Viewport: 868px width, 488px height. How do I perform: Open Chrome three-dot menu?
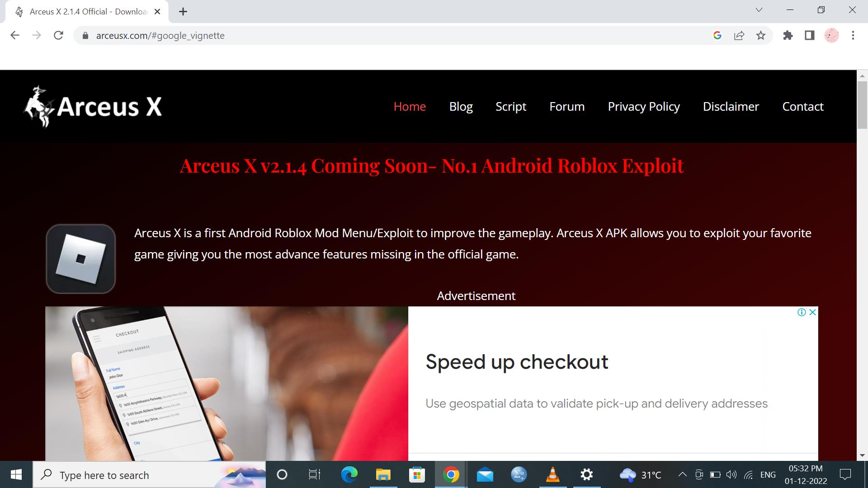point(853,35)
